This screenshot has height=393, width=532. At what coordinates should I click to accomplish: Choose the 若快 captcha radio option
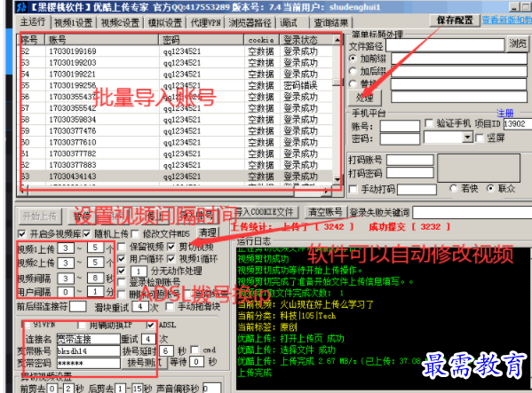pyautogui.click(x=453, y=188)
